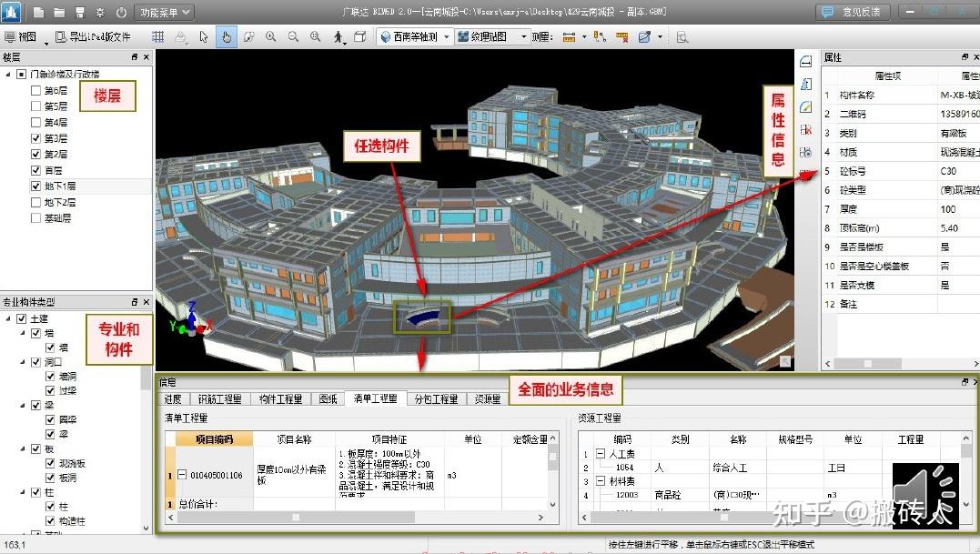The image size is (980, 554).
Task: Switch to the 资源量 tab
Action: 488,399
